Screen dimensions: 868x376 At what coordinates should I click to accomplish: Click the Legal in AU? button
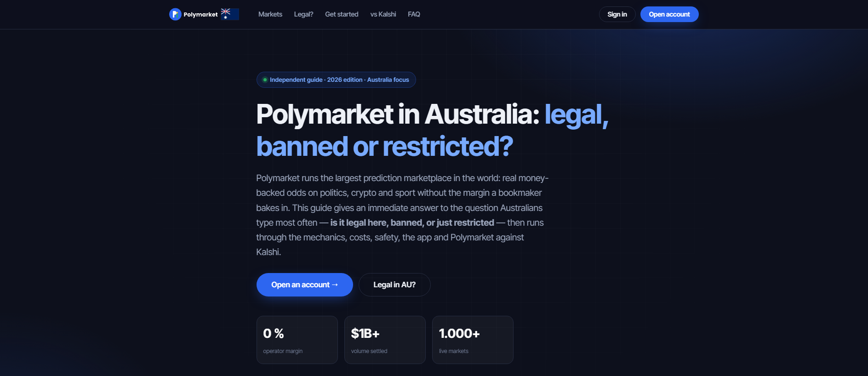click(394, 285)
